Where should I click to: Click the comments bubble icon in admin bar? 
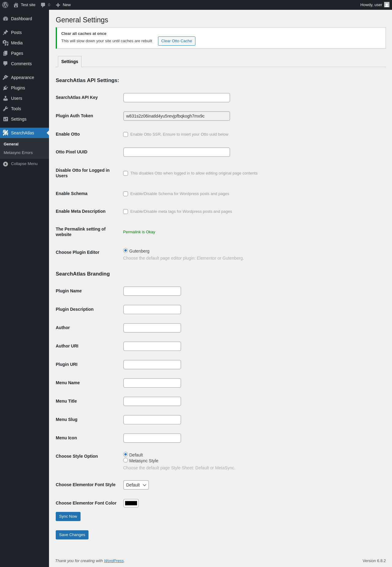[x=43, y=5]
